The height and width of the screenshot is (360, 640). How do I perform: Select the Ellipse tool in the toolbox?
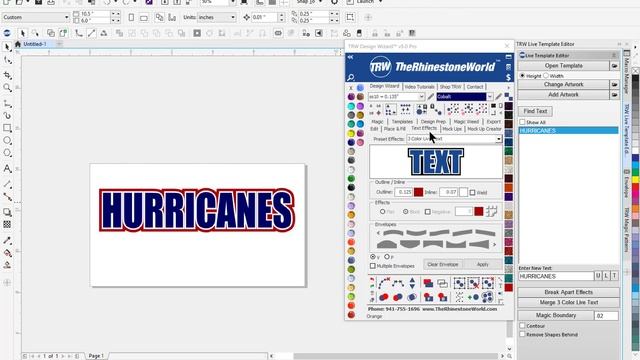pyautogui.click(x=7, y=141)
